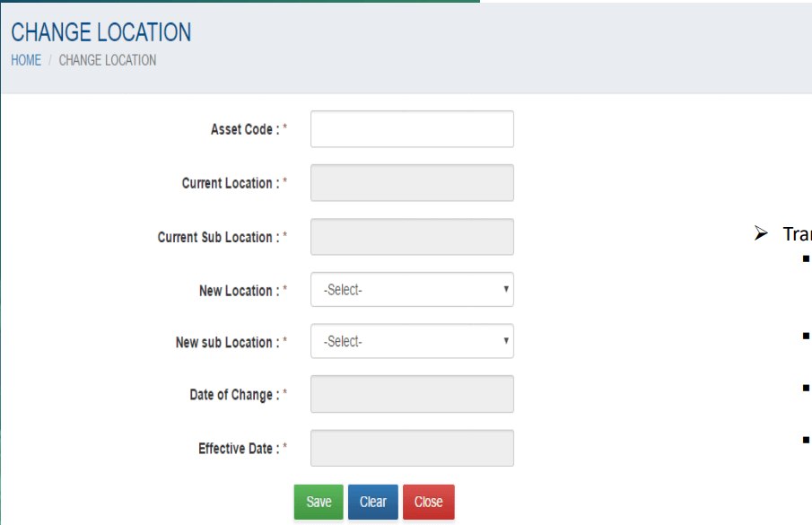The width and height of the screenshot is (812, 525).
Task: Click the Asset Code input field
Action: point(412,129)
